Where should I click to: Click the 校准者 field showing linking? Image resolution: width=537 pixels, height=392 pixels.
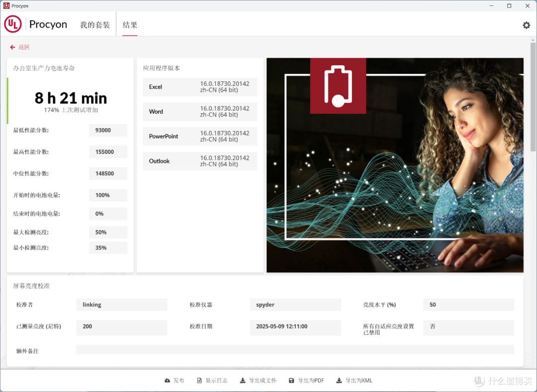(x=122, y=305)
